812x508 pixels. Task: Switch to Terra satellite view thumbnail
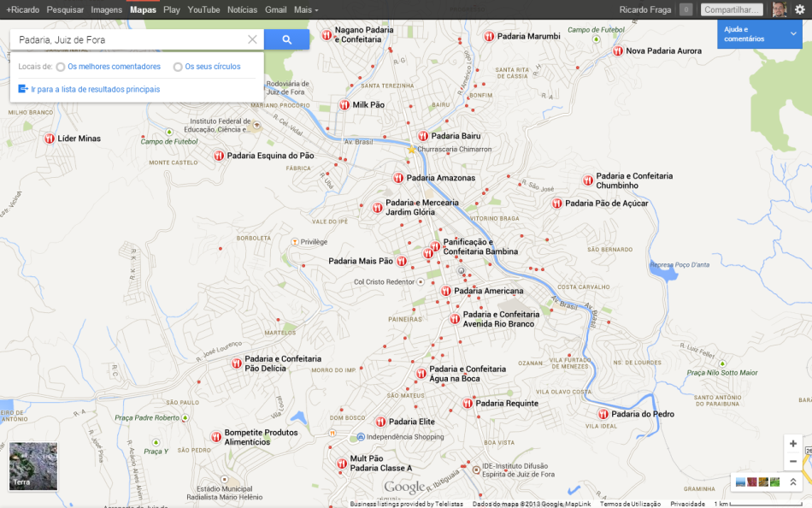point(33,466)
